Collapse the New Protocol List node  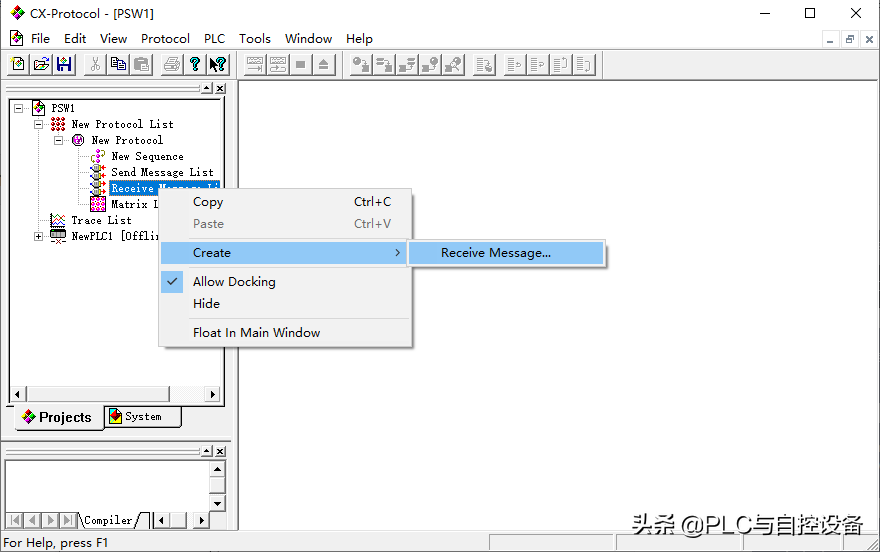pos(39,124)
